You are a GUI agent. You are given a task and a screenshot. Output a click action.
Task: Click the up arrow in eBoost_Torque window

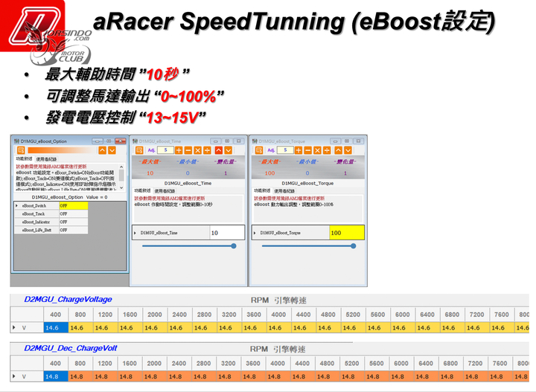(x=339, y=150)
